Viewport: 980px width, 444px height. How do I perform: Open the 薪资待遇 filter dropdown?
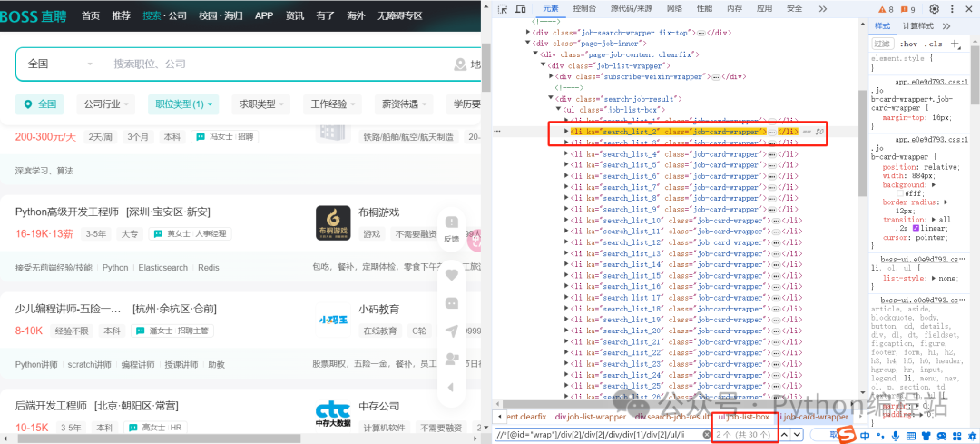[x=404, y=104]
